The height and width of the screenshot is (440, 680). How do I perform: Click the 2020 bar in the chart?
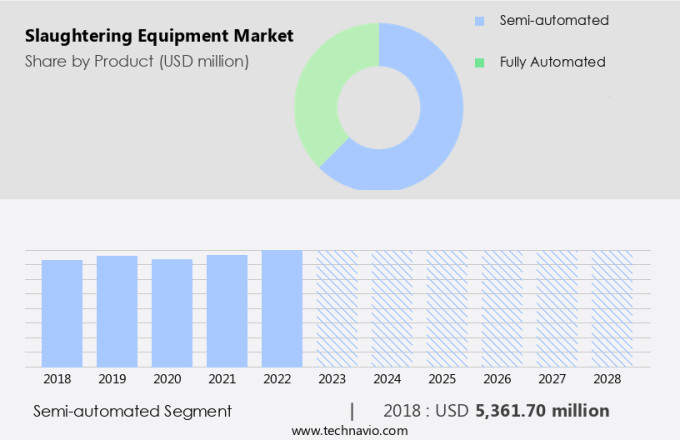pos(172,313)
